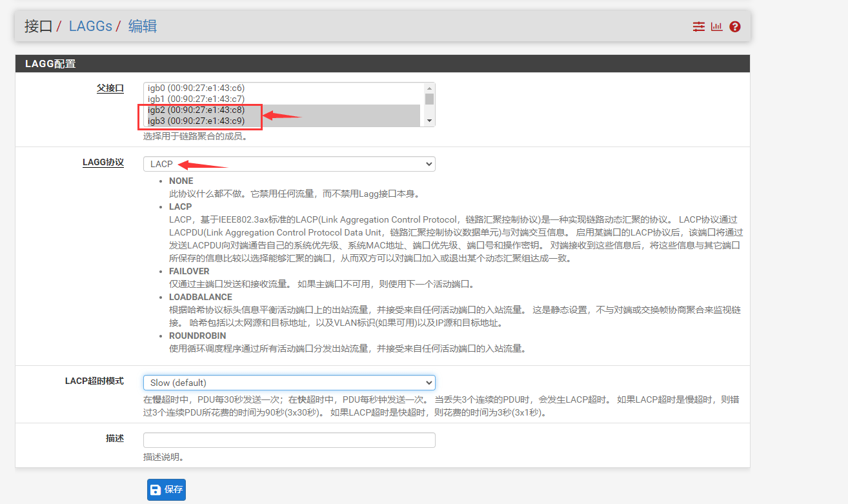The width and height of the screenshot is (848, 504).
Task: Click the underlined LAGG协议 label
Action: pyautogui.click(x=103, y=163)
